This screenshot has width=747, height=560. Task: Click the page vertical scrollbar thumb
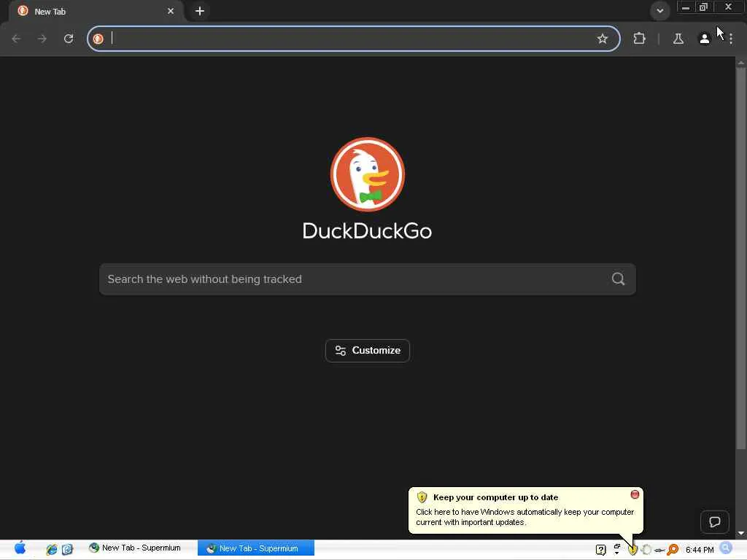741,257
